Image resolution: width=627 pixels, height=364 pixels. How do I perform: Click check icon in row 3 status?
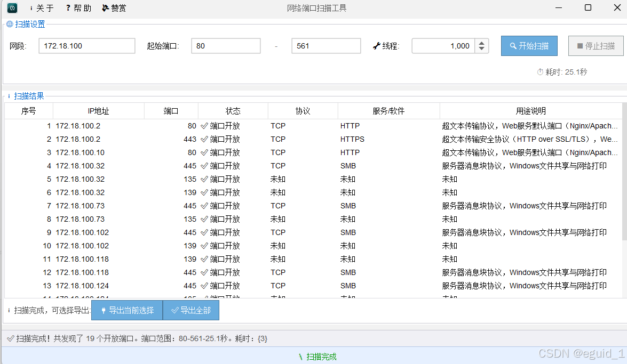pos(204,152)
